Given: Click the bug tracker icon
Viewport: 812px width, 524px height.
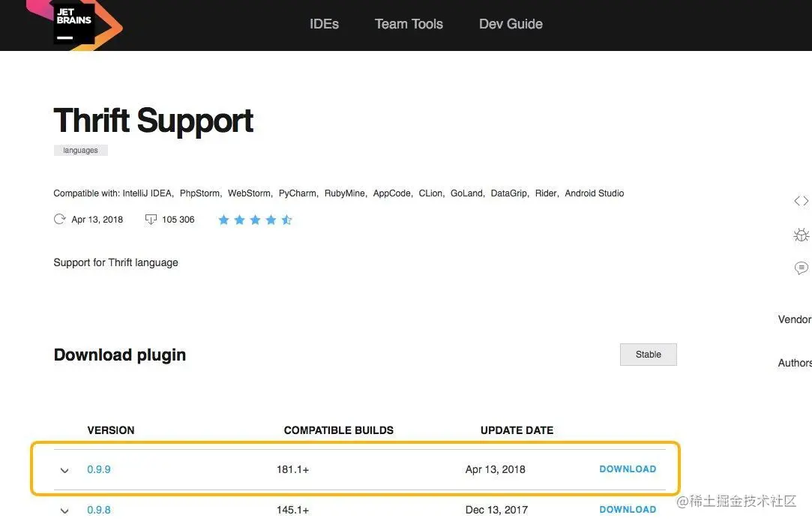Looking at the screenshot, I should [x=801, y=235].
